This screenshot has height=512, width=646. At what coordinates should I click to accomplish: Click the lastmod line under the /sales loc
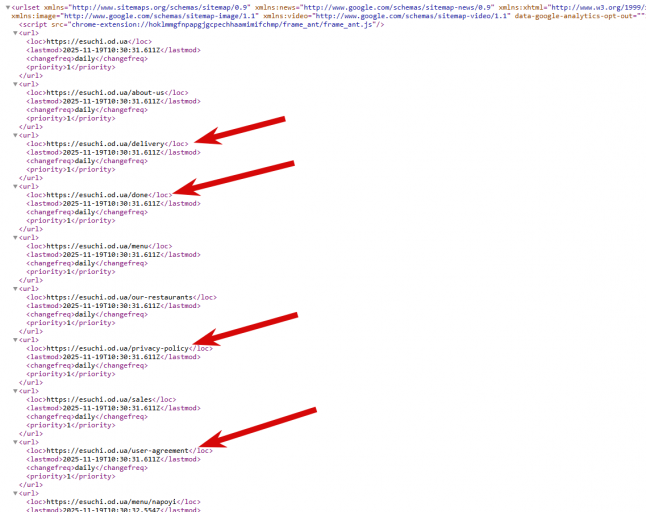tap(113, 408)
